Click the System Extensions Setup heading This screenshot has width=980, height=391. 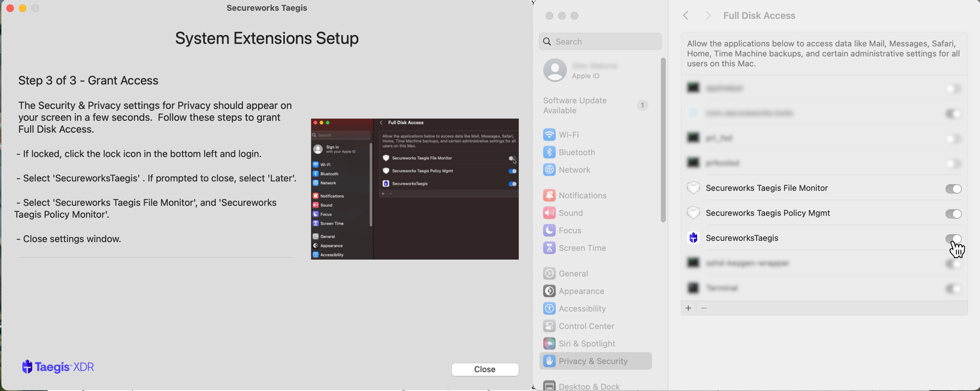tap(267, 39)
